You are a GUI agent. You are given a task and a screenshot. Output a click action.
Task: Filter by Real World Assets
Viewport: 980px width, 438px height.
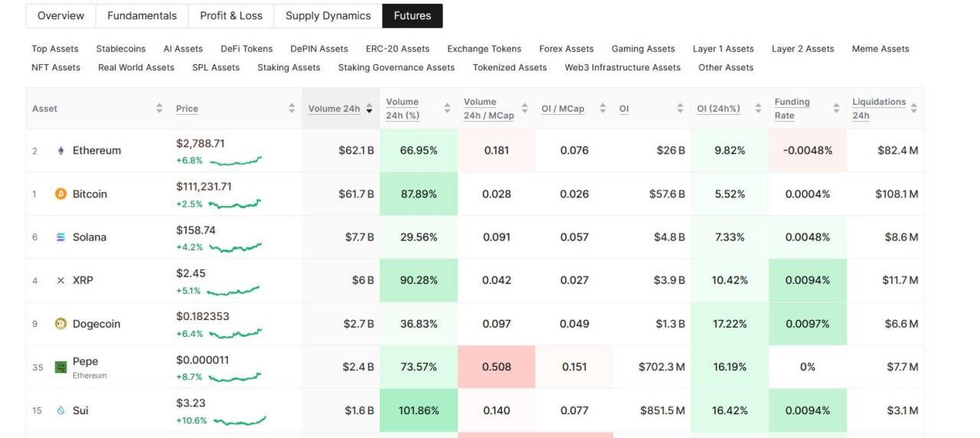coord(136,67)
